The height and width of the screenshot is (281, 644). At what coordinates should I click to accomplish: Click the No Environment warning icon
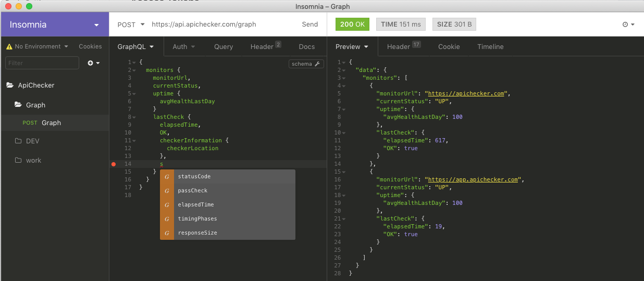[x=9, y=47]
